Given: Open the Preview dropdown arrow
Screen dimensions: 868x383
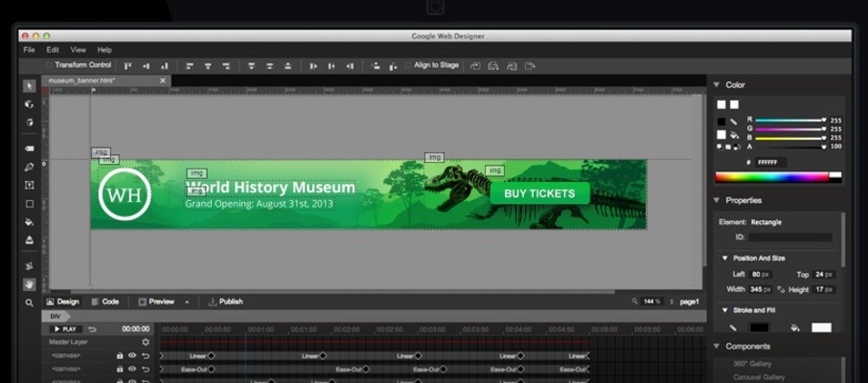Looking at the screenshot, I should tap(187, 303).
